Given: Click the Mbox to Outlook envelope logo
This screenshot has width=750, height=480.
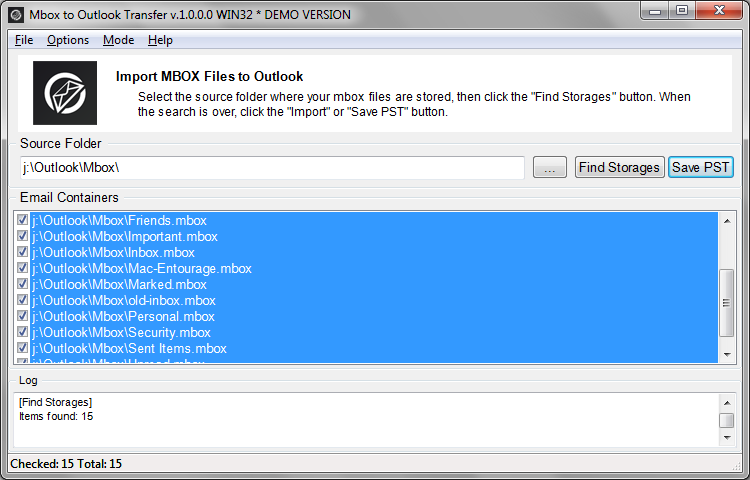Looking at the screenshot, I should [65, 93].
